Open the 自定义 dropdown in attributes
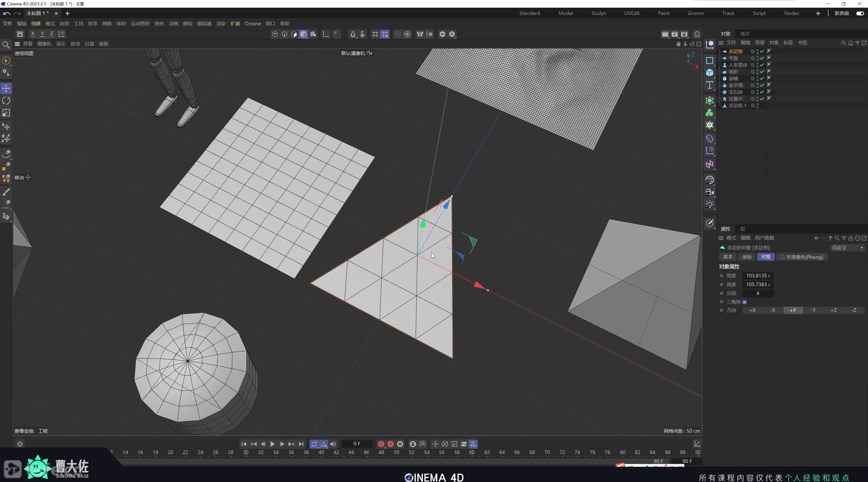This screenshot has height=482, width=868. coord(847,248)
